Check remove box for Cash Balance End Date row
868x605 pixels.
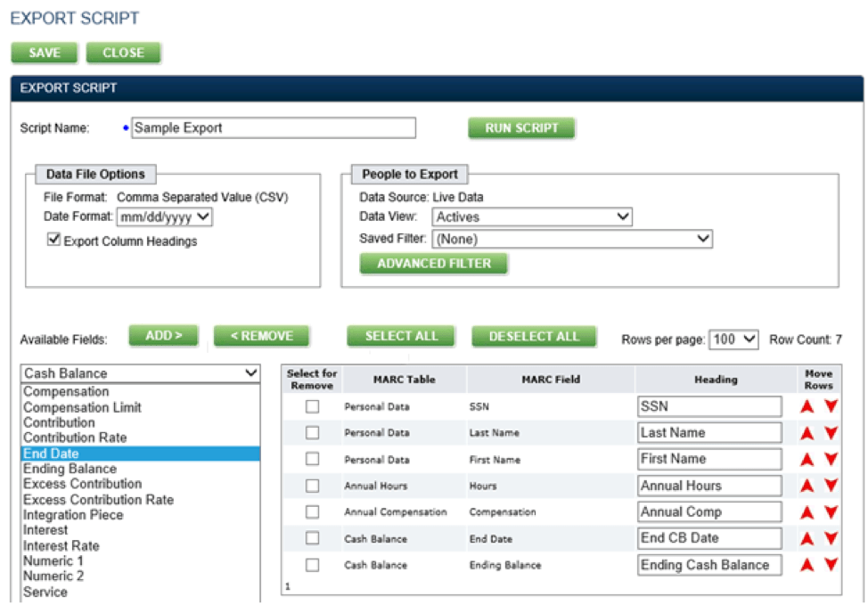[312, 538]
